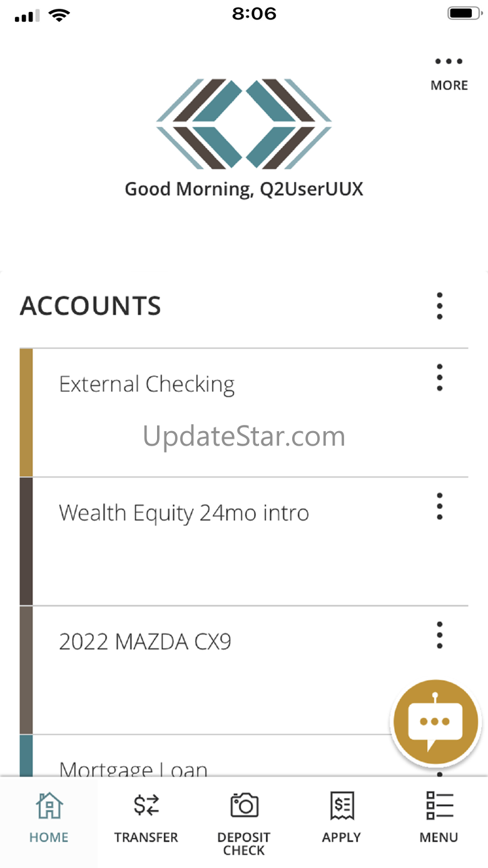The width and height of the screenshot is (488, 868).
Task: Select the 2022 MAZDA CX9 loan
Action: point(244,671)
